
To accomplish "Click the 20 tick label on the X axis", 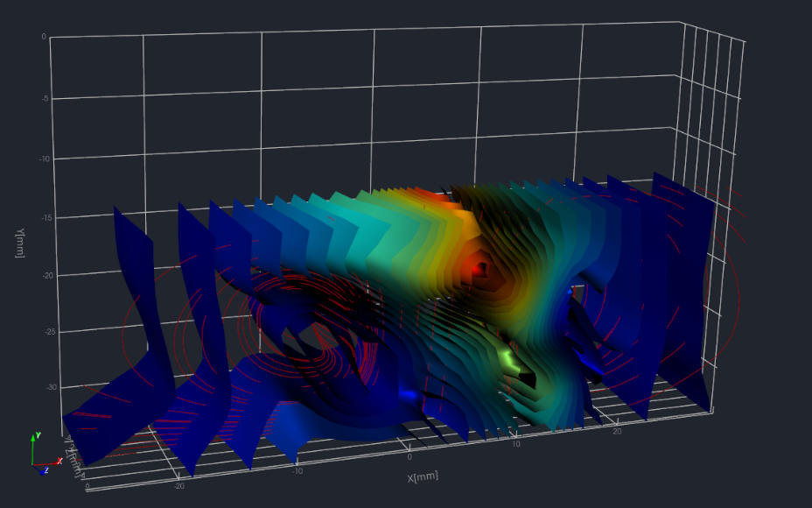I will click(x=616, y=432).
